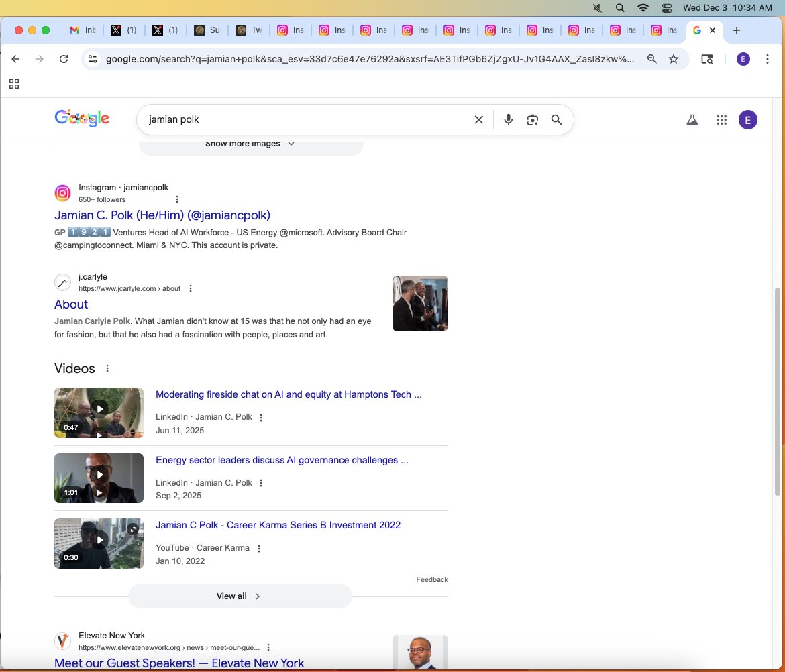Open options for Elevate New York result
The image size is (785, 672).
pyautogui.click(x=268, y=647)
